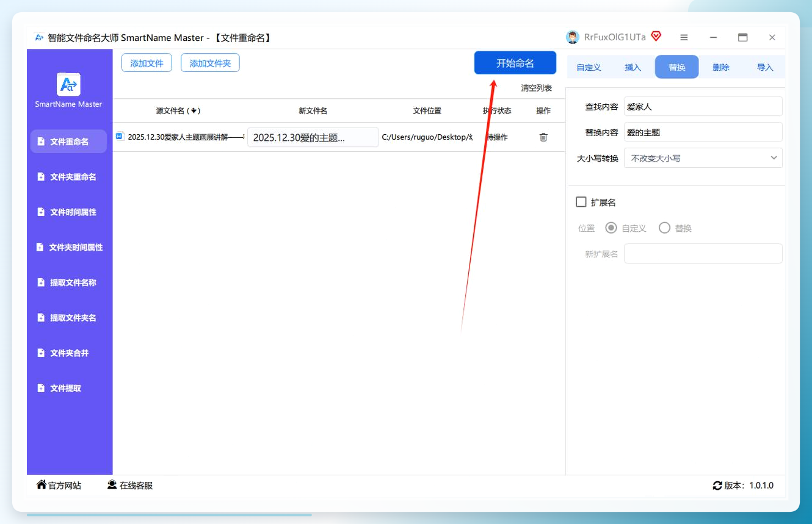Edit the new file name field 2025.12.30爱的主题
Screen dimensions: 812x524
(313, 137)
